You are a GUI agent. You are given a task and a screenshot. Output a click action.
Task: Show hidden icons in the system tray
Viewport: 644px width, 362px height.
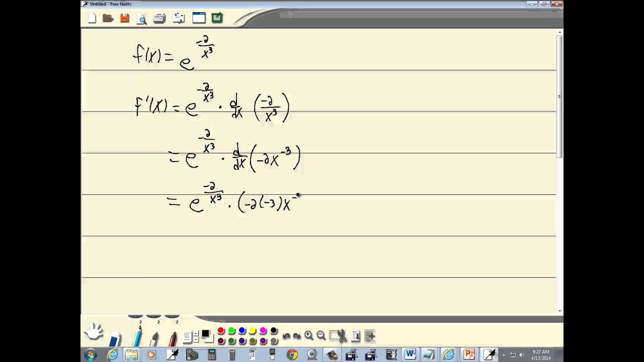pyautogui.click(x=504, y=355)
